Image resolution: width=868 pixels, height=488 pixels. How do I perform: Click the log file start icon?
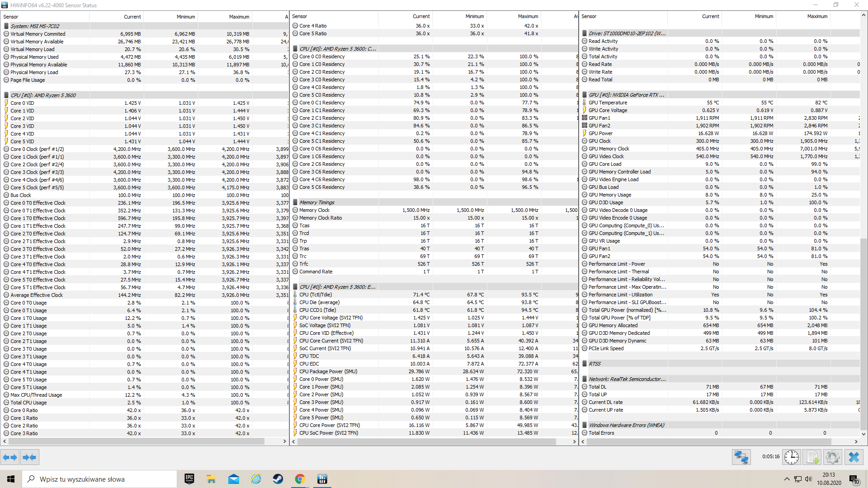tap(812, 457)
